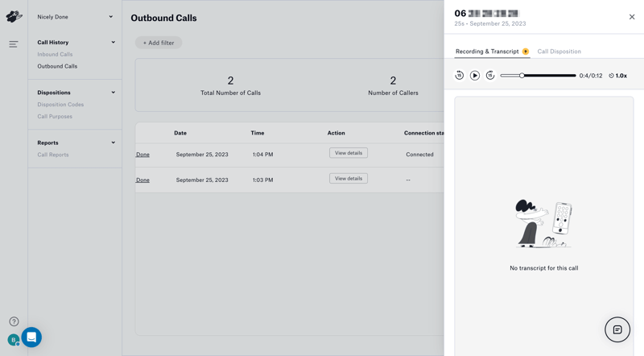Change playback speed 1.0x
644x356 pixels.
point(617,76)
